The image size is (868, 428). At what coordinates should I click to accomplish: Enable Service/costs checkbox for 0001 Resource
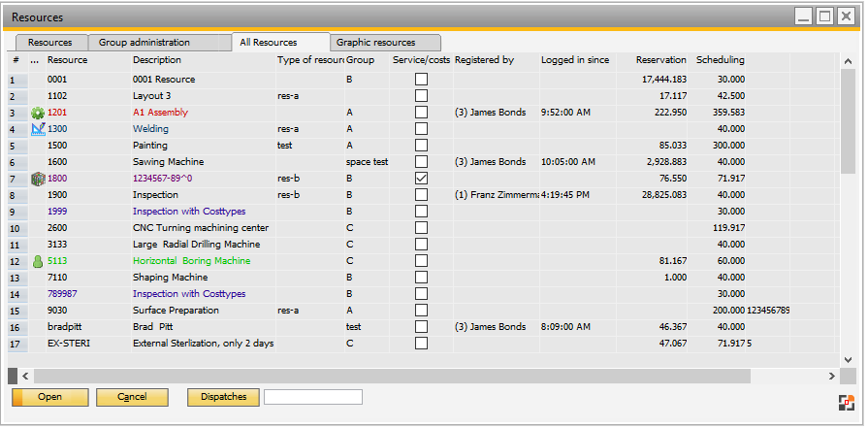point(421,80)
